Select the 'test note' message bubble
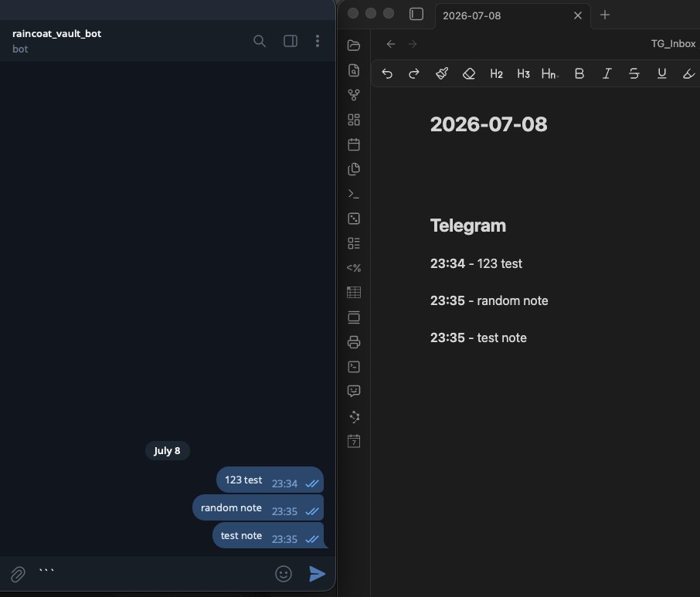This screenshot has width=700, height=597. point(268,535)
